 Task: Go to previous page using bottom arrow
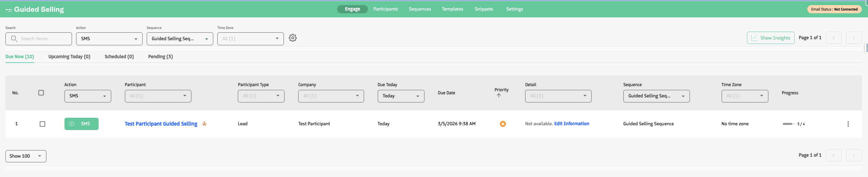pyautogui.click(x=833, y=155)
